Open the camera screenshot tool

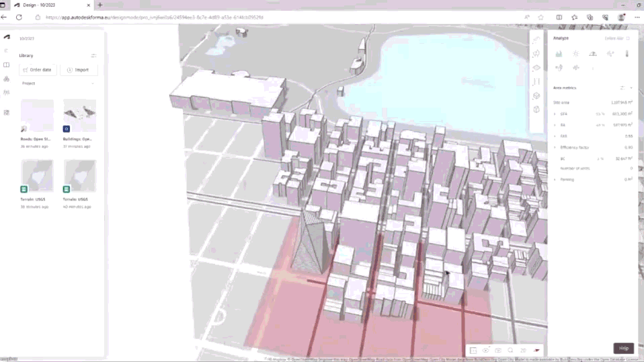pyautogui.click(x=498, y=351)
